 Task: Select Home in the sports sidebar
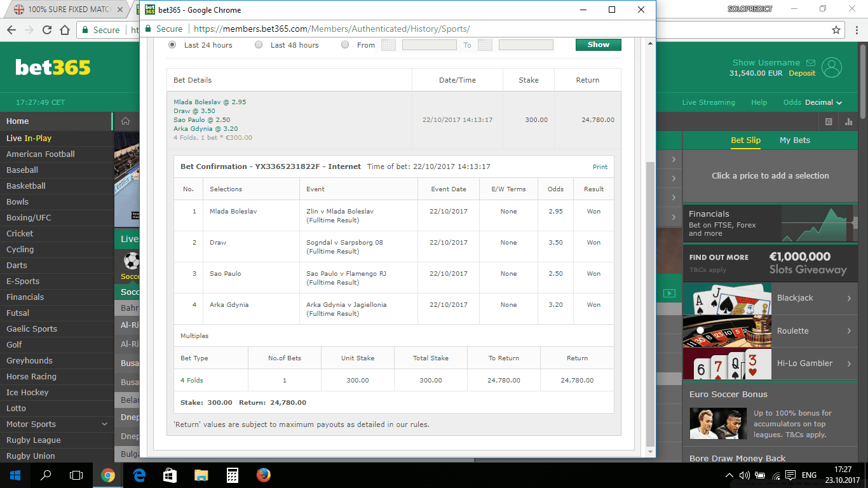(56, 121)
